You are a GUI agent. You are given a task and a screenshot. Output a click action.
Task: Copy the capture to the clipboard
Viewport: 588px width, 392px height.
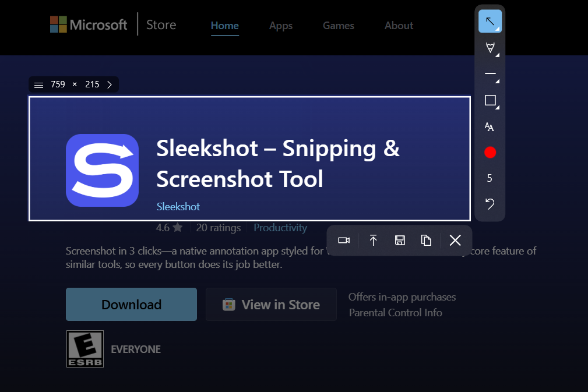[x=426, y=241]
